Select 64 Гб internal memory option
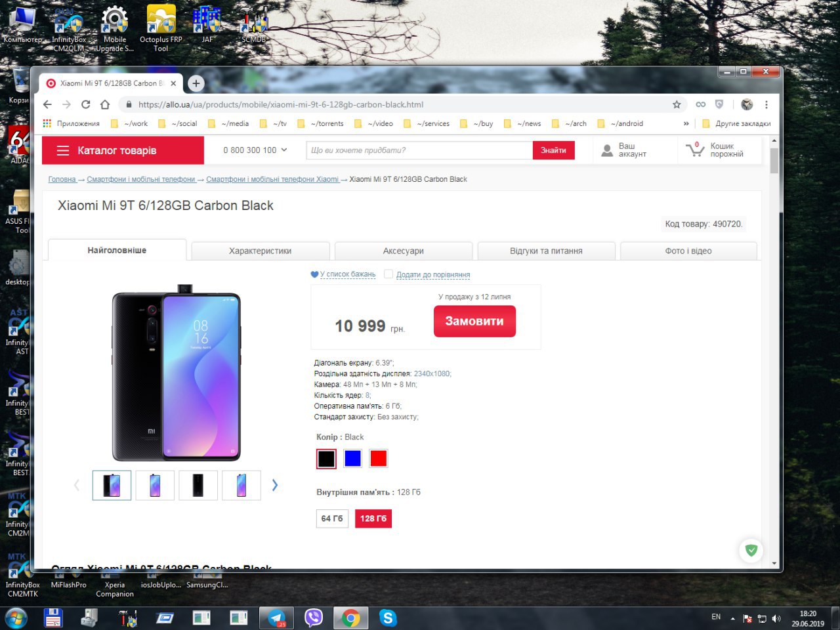The image size is (840, 630). (331, 518)
